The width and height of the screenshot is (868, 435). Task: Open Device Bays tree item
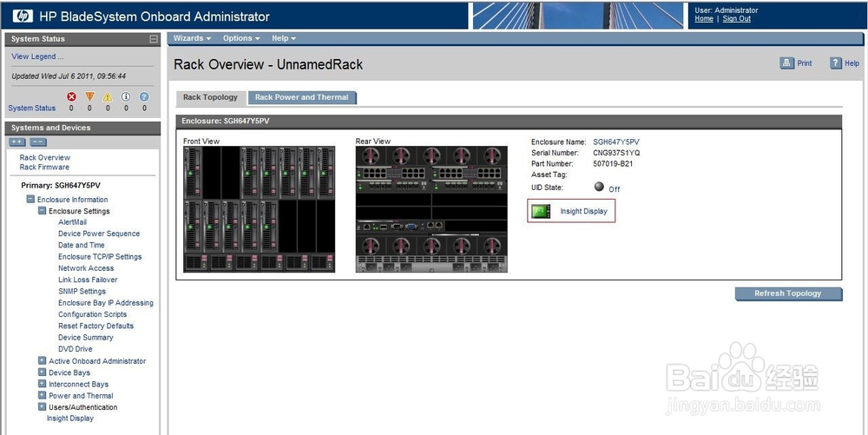[x=69, y=373]
